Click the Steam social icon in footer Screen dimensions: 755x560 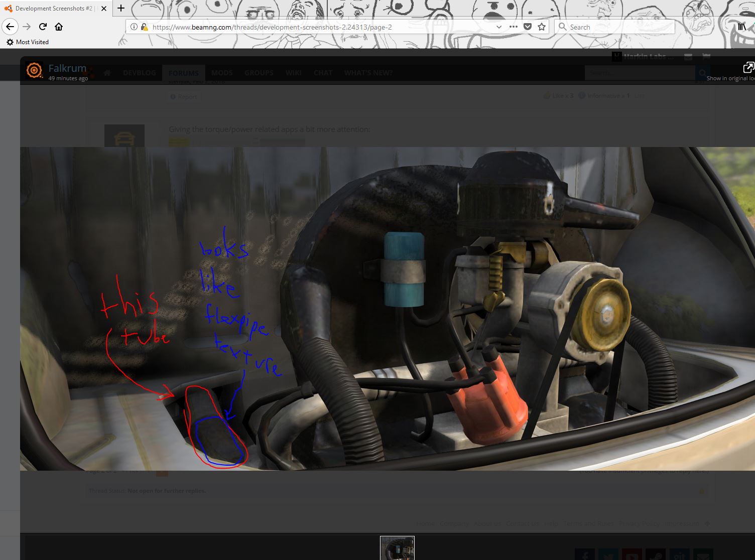[x=656, y=554]
